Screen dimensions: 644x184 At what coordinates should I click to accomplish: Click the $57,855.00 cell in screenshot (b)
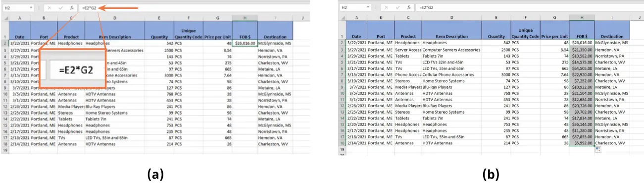tap(582, 136)
